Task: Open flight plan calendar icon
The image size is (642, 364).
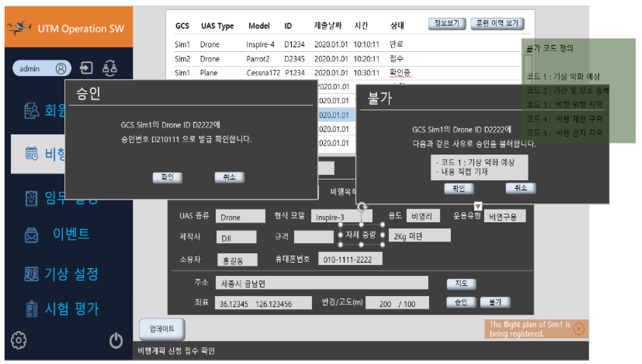Action: (x=31, y=153)
